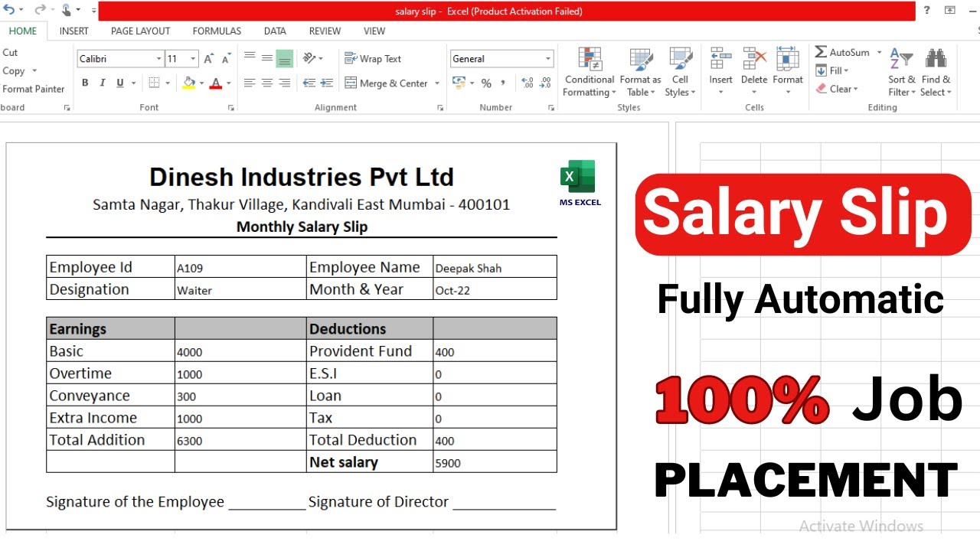Open font name Calibri dropdown

click(x=158, y=59)
